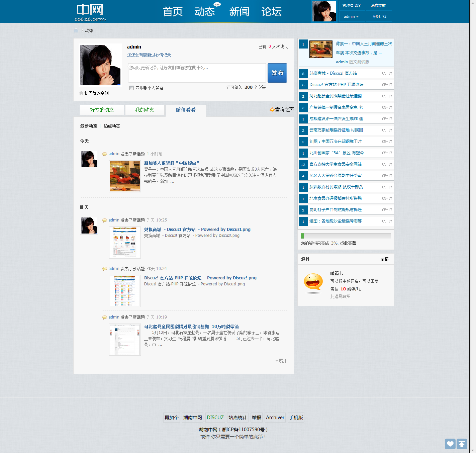The image size is (476, 453).
Task: Switch to the 我的动态 tab
Action: tap(145, 110)
